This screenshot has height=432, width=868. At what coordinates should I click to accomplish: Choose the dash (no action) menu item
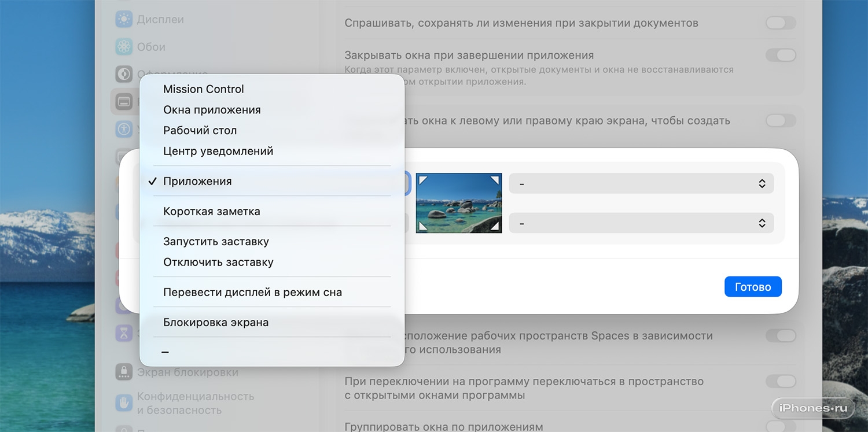click(272, 352)
